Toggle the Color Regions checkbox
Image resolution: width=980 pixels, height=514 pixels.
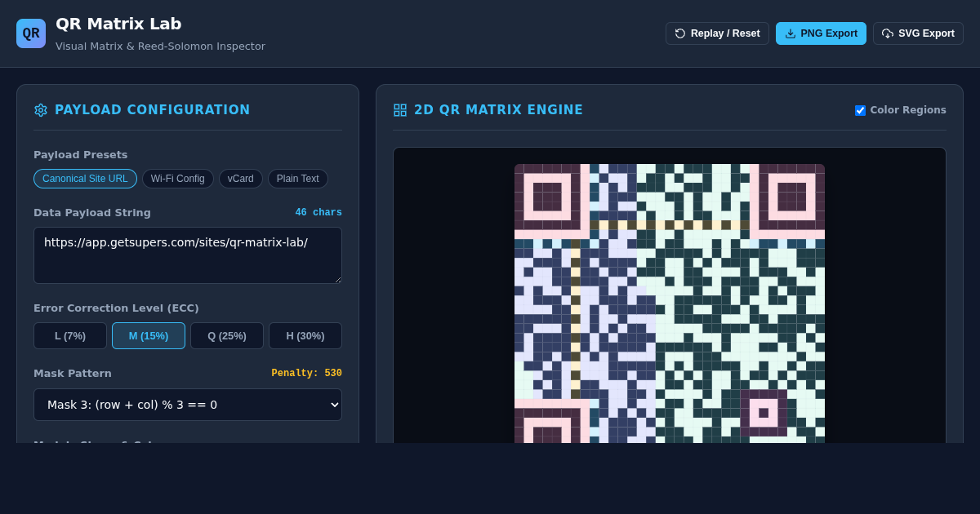click(860, 110)
